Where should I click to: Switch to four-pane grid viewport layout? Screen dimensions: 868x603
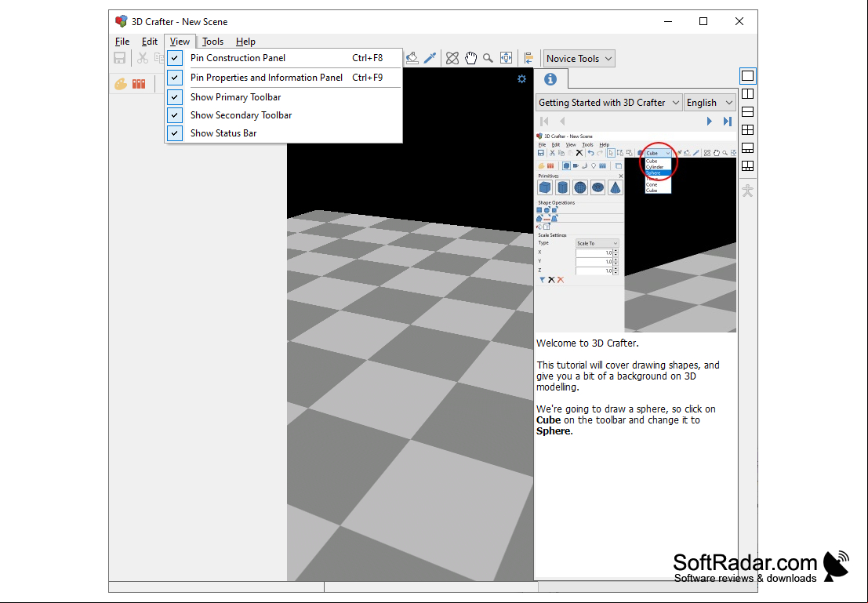747,130
